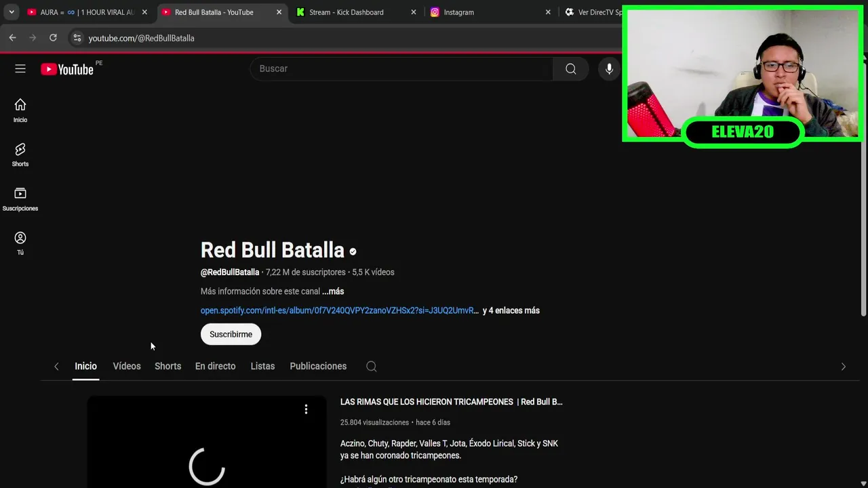The width and height of the screenshot is (868, 488).
Task: Click the featured video player thumbnail
Action: pos(207,442)
